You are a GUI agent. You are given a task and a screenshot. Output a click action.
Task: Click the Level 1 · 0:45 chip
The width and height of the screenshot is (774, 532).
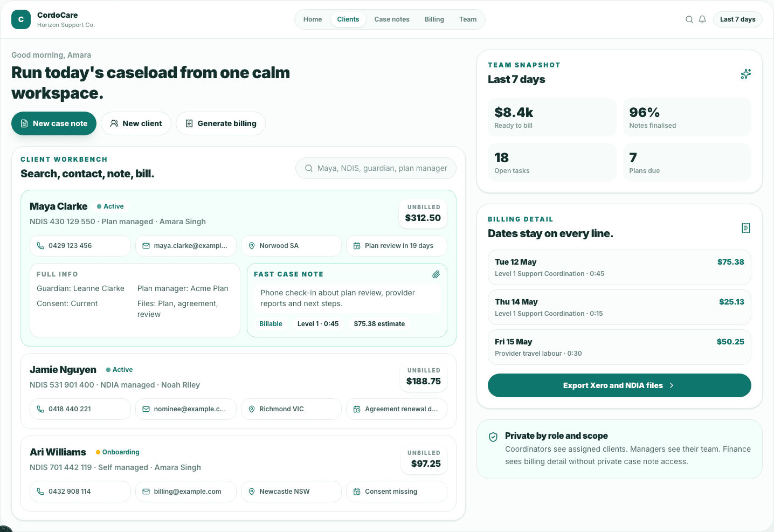click(318, 324)
